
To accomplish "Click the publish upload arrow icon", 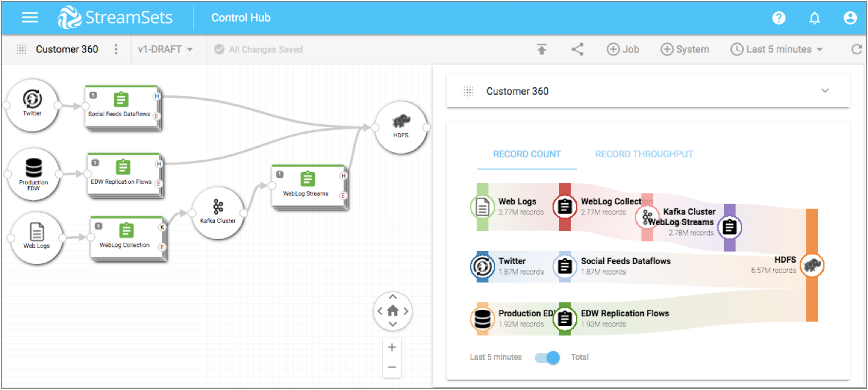I will (x=542, y=49).
